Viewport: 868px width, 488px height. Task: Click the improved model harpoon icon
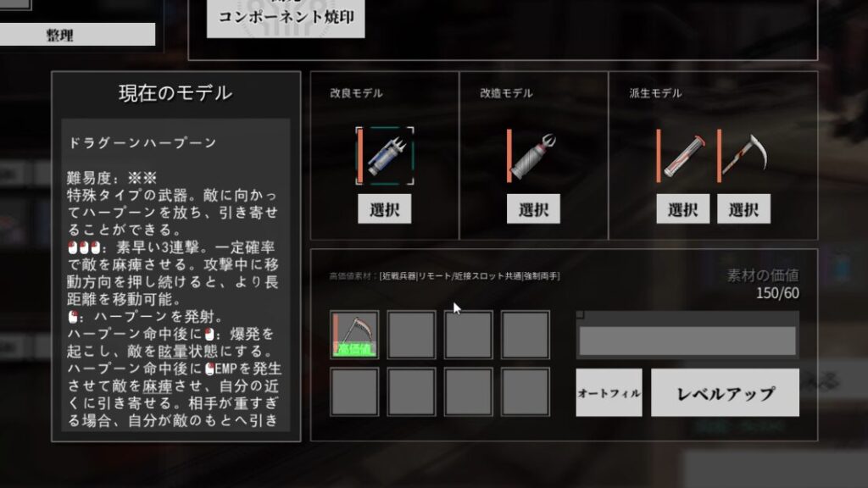point(385,157)
